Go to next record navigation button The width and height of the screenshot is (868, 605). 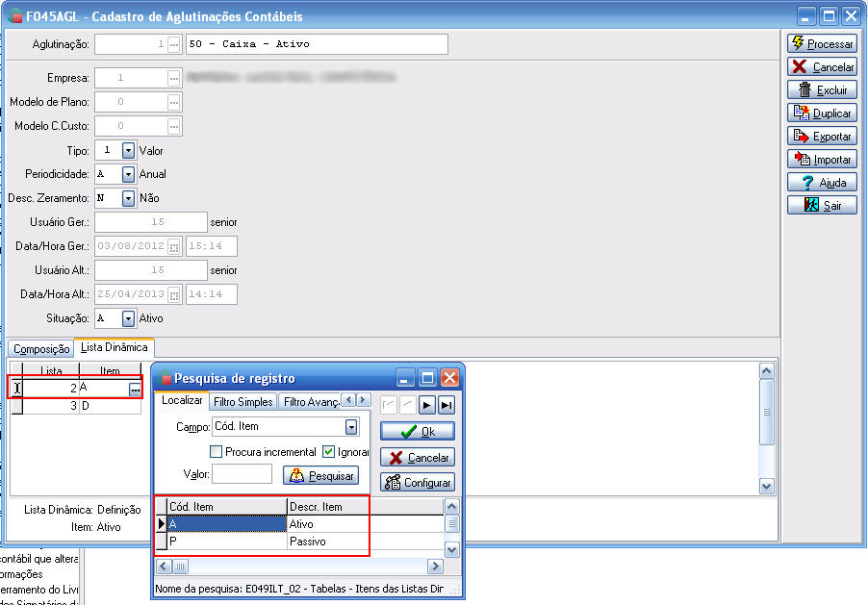coord(427,405)
